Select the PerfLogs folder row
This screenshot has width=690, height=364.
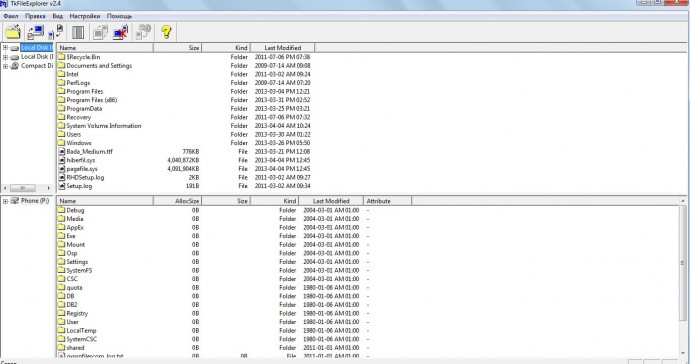click(78, 83)
